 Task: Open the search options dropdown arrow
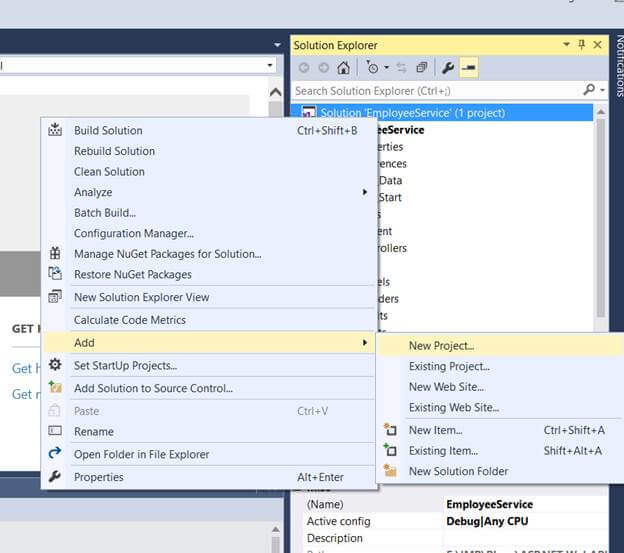[x=603, y=90]
